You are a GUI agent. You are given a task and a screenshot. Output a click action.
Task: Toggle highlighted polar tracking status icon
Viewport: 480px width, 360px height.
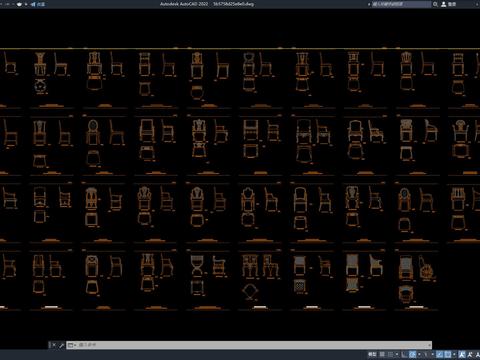413,354
